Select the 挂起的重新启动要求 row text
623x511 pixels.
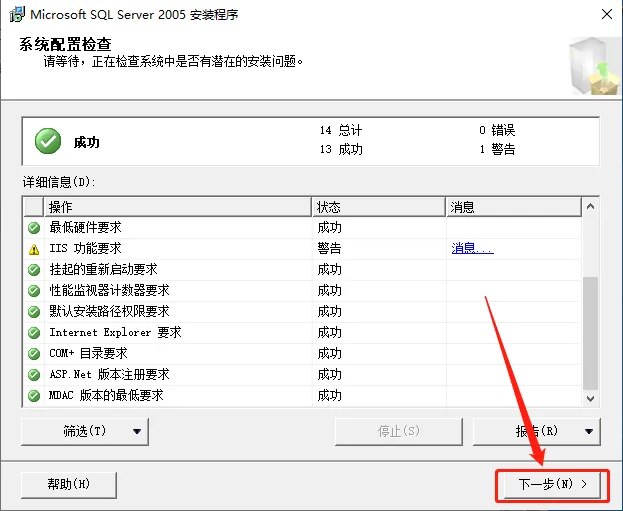tap(103, 270)
